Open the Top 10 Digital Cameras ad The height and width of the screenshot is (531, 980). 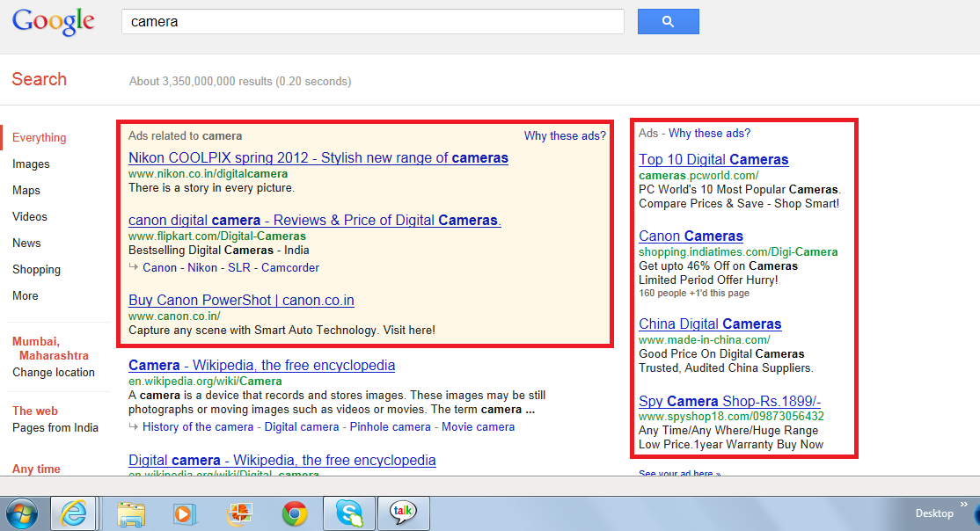pos(713,159)
